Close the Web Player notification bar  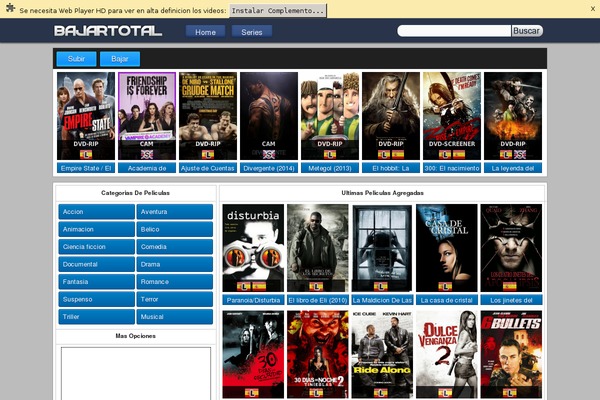click(x=593, y=8)
